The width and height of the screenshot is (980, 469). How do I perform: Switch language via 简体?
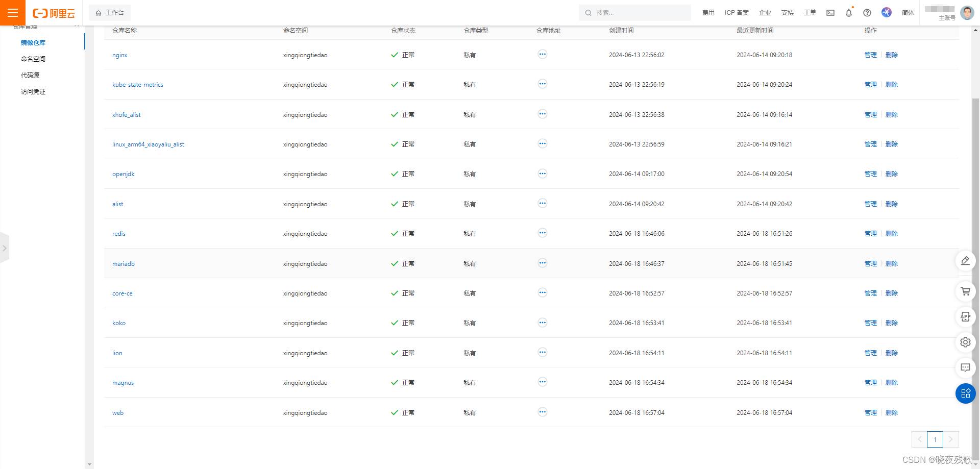pyautogui.click(x=908, y=13)
